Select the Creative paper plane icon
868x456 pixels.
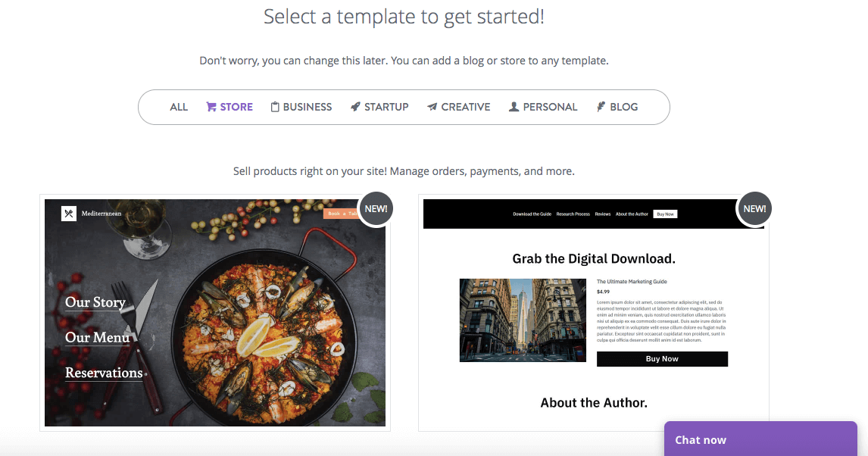coord(432,106)
